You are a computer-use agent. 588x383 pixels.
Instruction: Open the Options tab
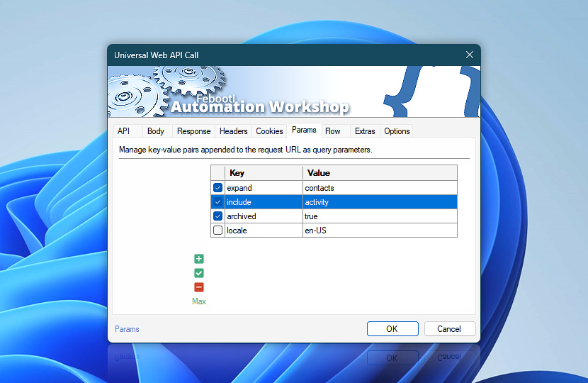(x=397, y=131)
